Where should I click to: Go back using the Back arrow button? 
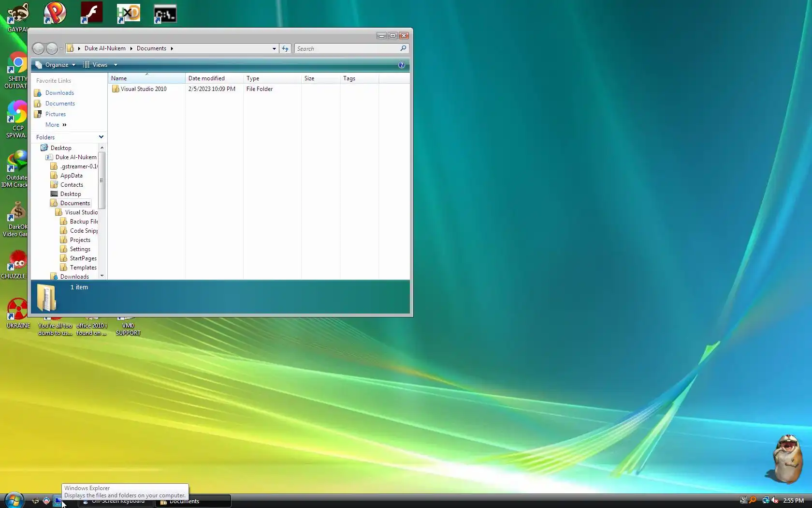38,48
